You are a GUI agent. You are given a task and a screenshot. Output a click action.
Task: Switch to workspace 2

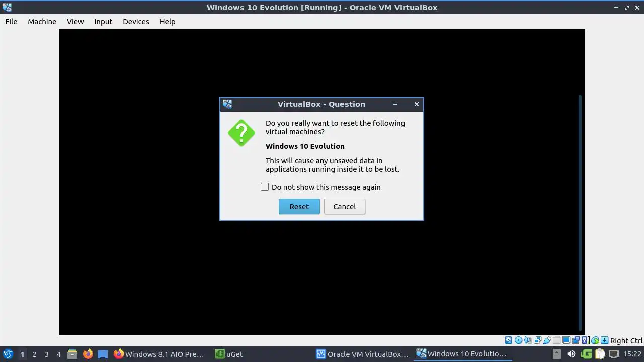click(x=34, y=354)
